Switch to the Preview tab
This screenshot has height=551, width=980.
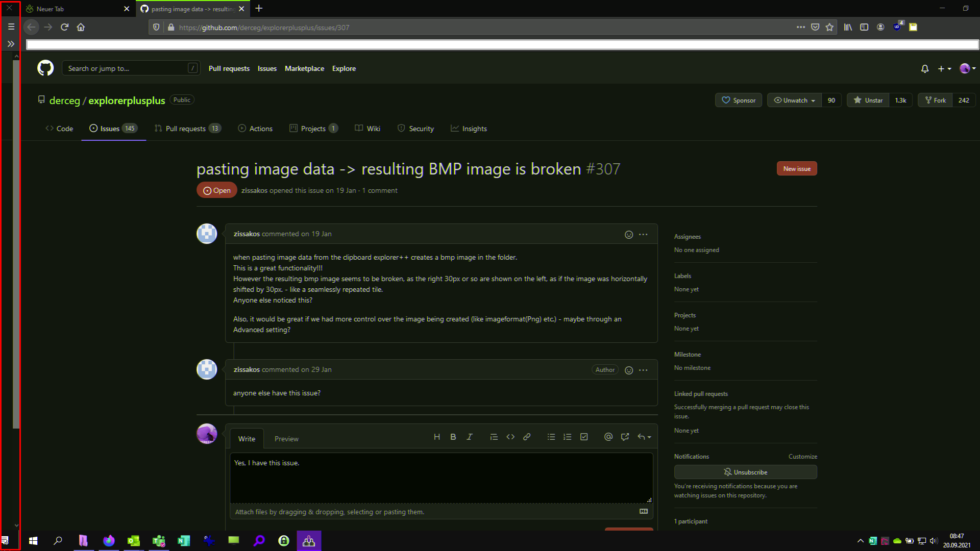click(x=286, y=439)
